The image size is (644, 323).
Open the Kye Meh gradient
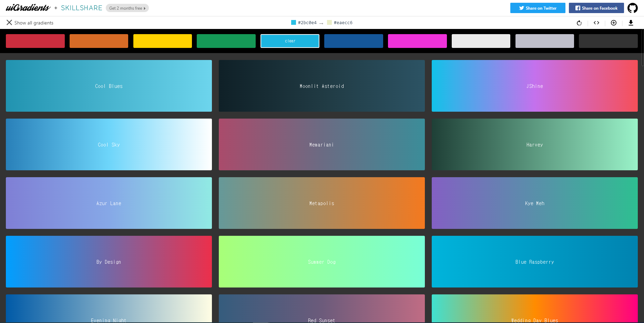point(535,203)
